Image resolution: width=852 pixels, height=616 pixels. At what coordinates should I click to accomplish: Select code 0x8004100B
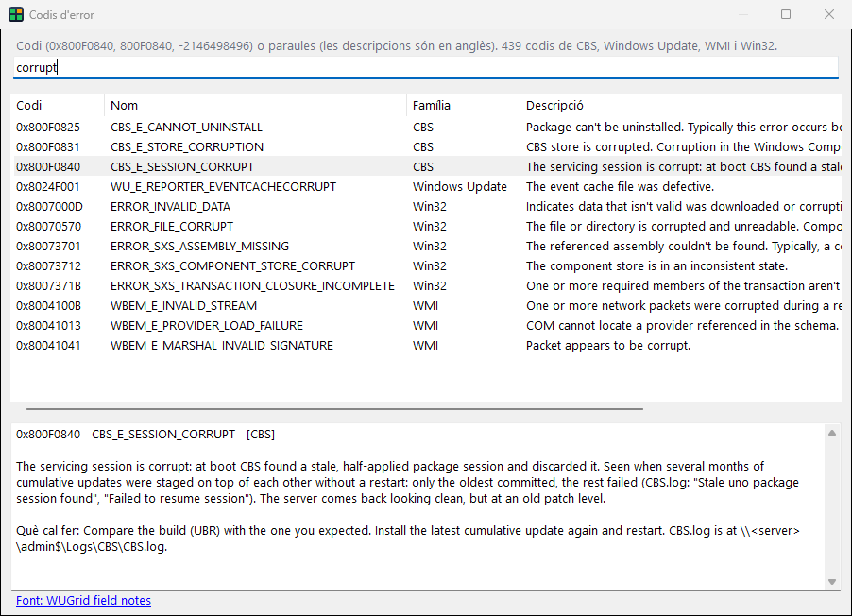(x=48, y=305)
